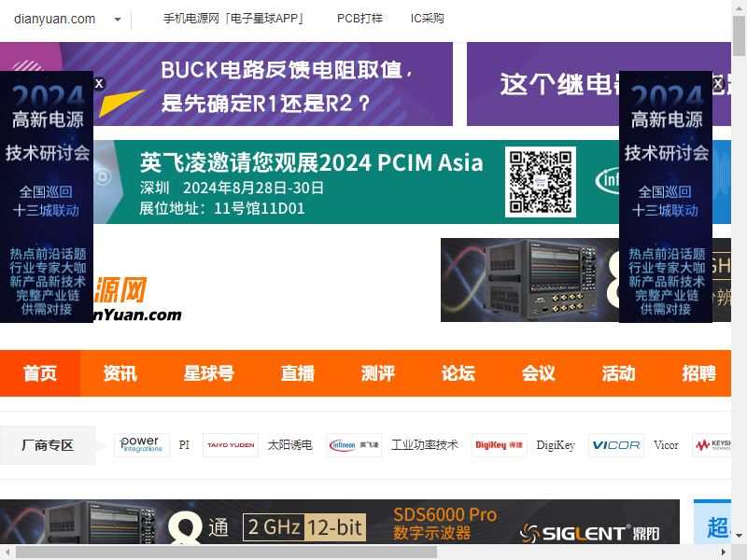Open the SIGLENT SDS6000 Pro banner
This screenshot has width=747, height=560.
click(x=340, y=522)
